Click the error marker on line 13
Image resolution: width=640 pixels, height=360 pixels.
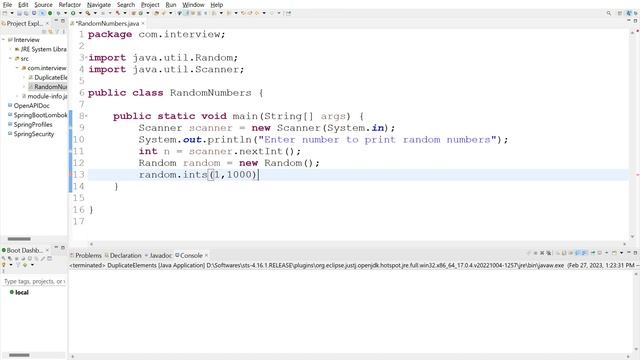71,175
